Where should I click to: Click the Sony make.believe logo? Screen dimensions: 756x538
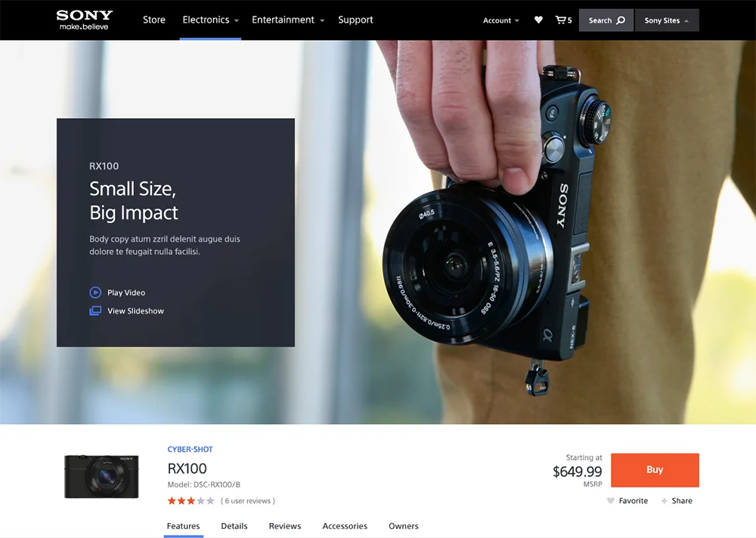click(x=85, y=20)
